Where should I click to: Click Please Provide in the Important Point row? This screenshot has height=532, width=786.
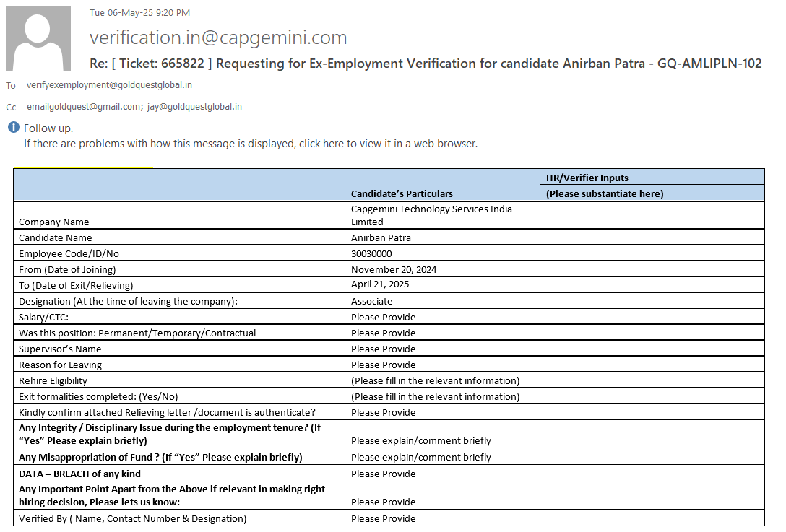click(x=383, y=502)
